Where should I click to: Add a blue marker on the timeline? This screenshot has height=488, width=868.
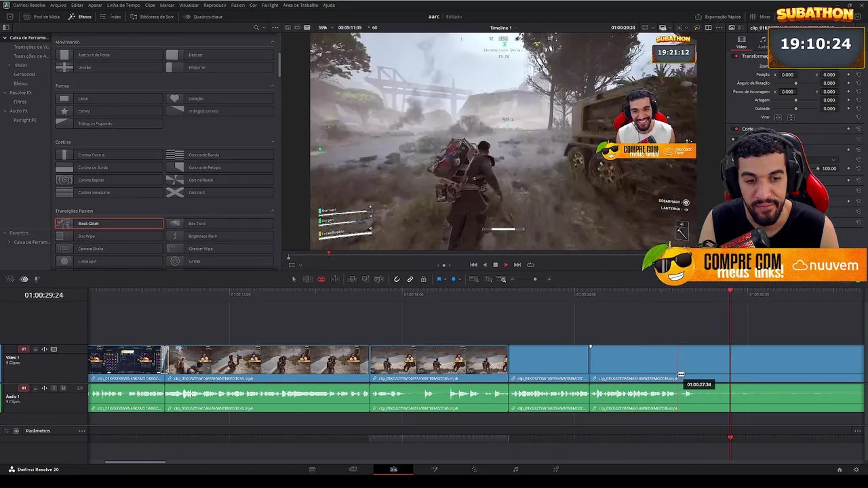pyautogui.click(x=453, y=279)
